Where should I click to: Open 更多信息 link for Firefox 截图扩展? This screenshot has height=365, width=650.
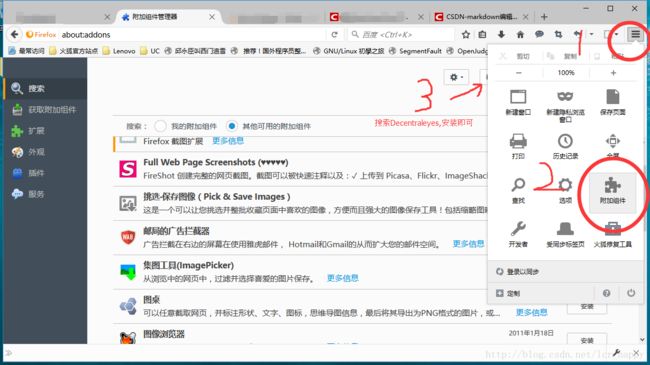[x=228, y=141]
